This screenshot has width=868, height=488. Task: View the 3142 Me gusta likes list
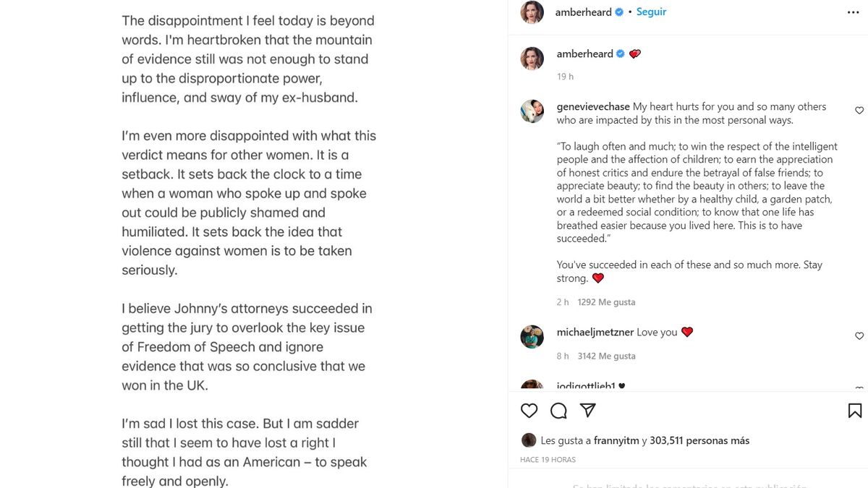pyautogui.click(x=606, y=356)
